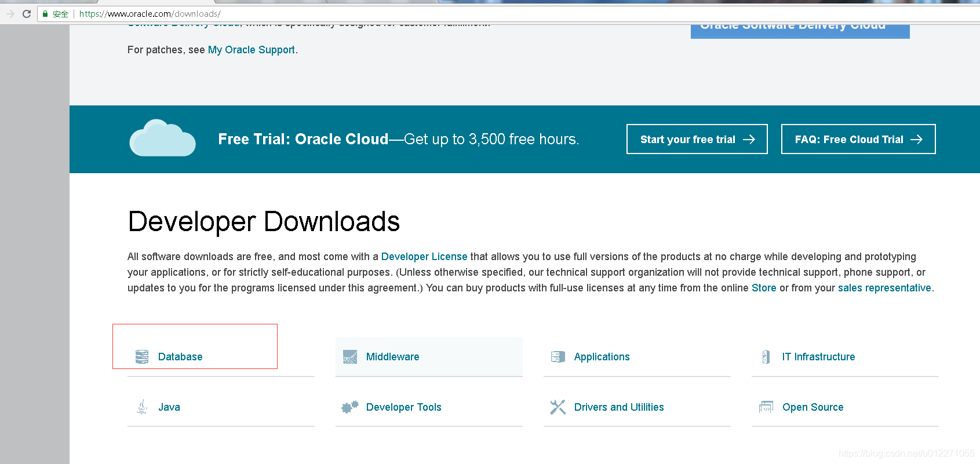Open the Developer Tools downloads link
This screenshot has height=464, width=980.
click(x=404, y=407)
